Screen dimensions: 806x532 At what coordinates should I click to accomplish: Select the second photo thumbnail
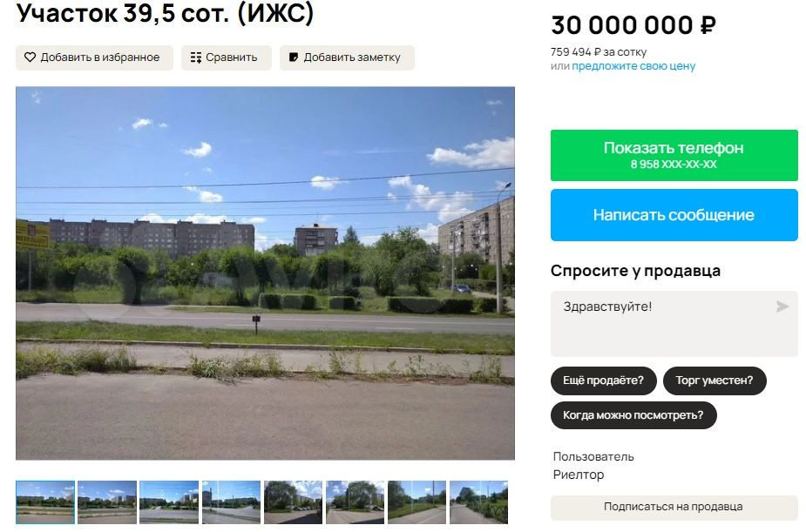[107, 502]
